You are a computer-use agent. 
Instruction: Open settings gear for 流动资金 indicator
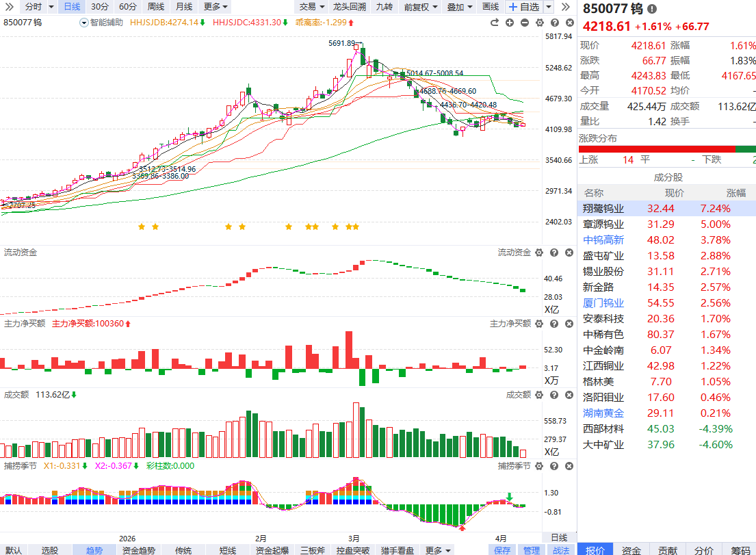538,253
